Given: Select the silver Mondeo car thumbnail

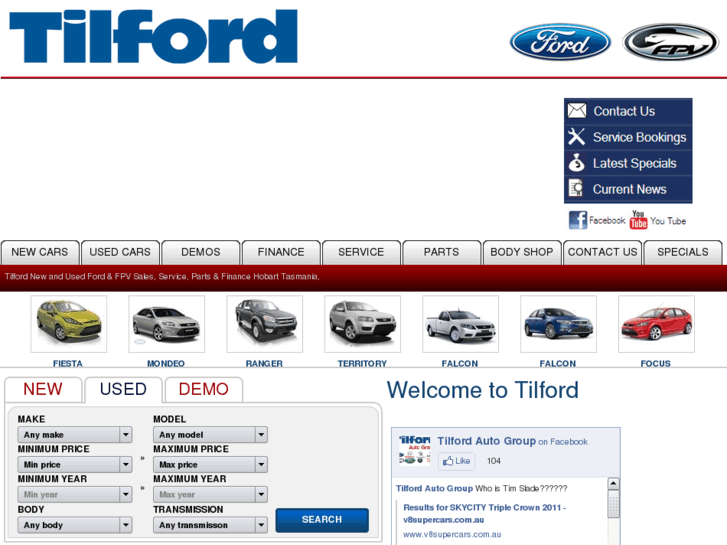Looking at the screenshot, I should 166,324.
